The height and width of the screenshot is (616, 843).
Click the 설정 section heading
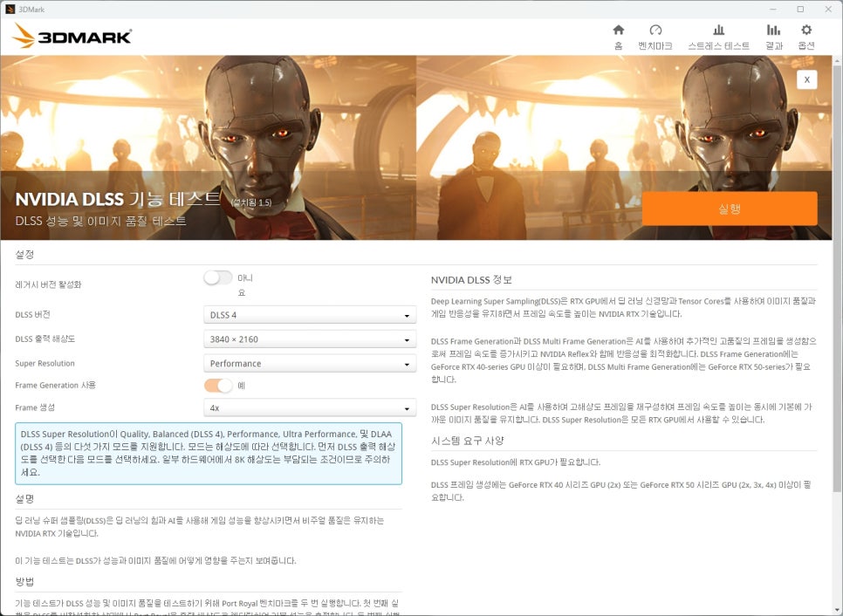[24, 254]
